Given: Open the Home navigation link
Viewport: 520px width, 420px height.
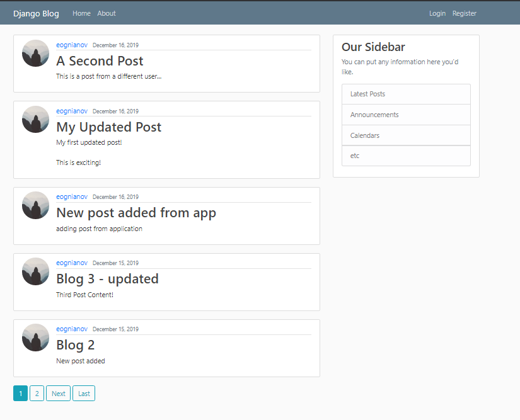Looking at the screenshot, I should click(81, 13).
